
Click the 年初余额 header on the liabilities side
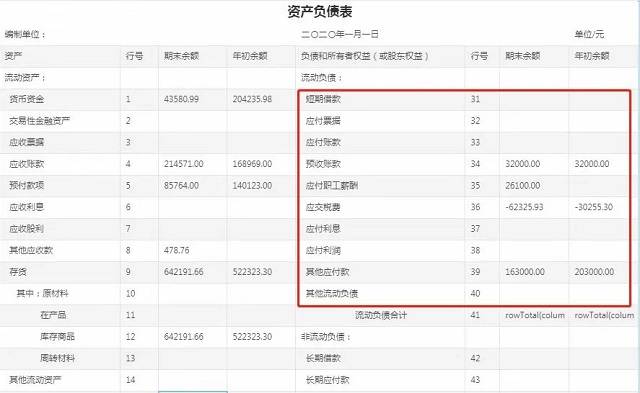[x=592, y=56]
